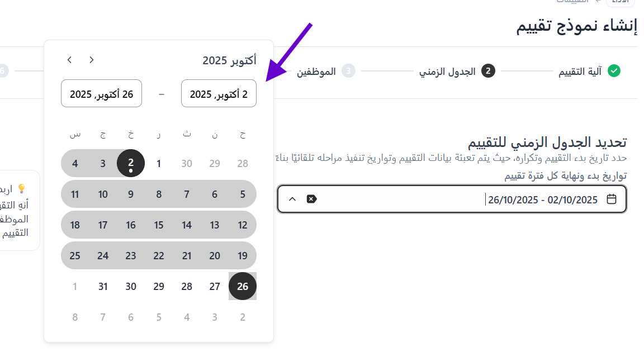644x352 pixels.
Task: Click the left-pointing month navigation arrow
Action: click(69, 60)
